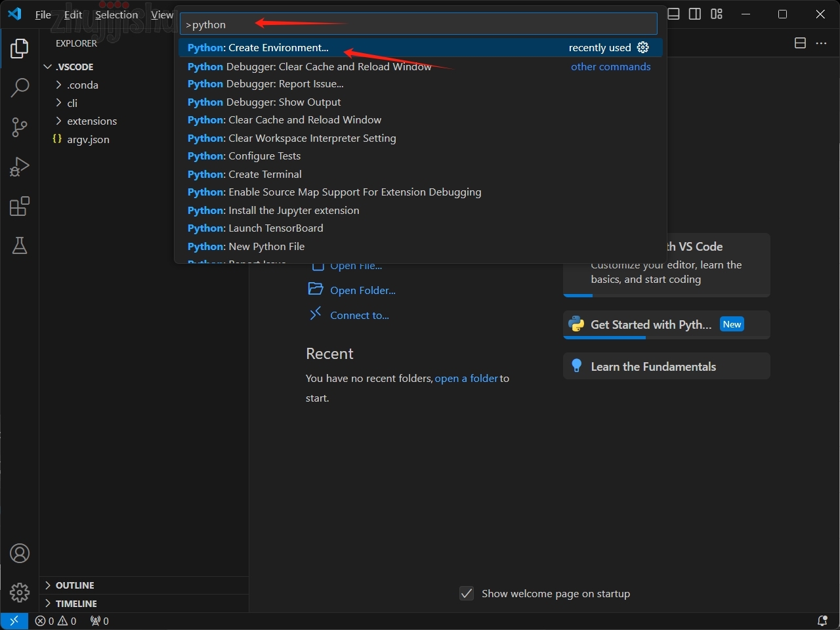Click the Get Started with VS Code card
Screen dimensions: 840x630
667,265
